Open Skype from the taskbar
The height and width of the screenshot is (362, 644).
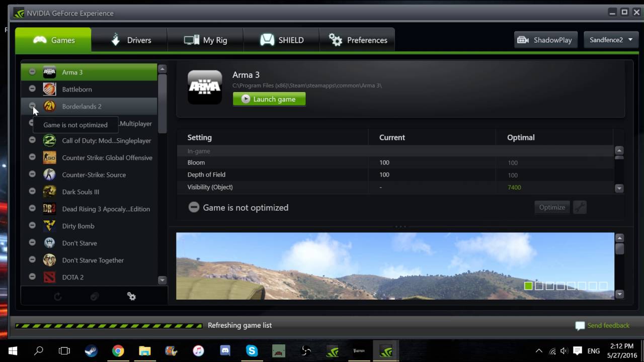click(252, 351)
